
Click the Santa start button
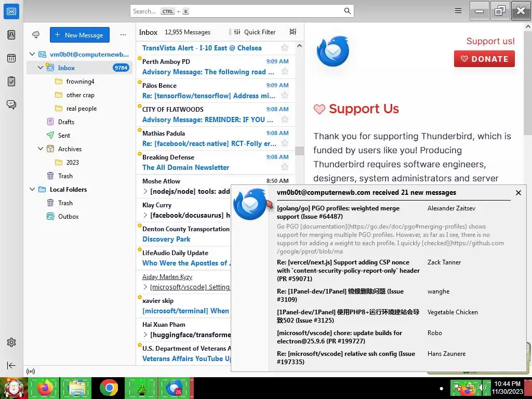[14, 388]
